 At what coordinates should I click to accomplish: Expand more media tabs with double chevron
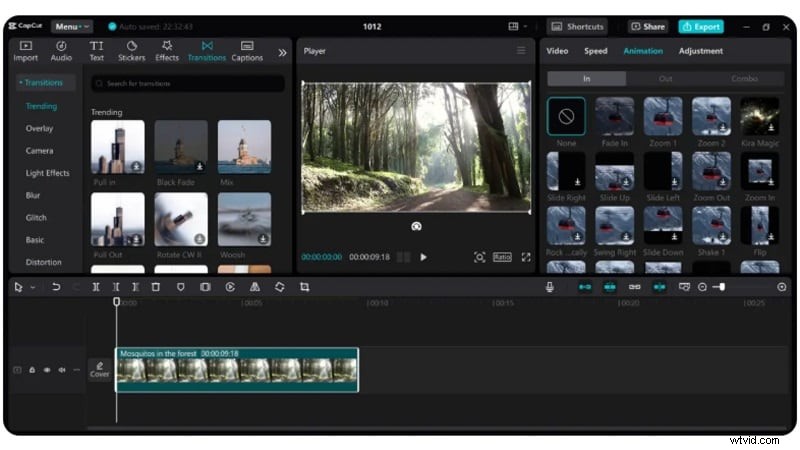(x=282, y=52)
